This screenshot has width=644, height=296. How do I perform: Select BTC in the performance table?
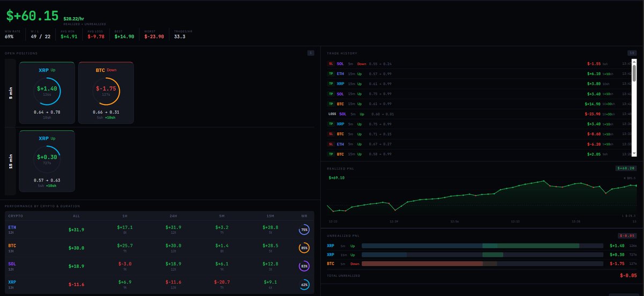pyautogui.click(x=12, y=246)
